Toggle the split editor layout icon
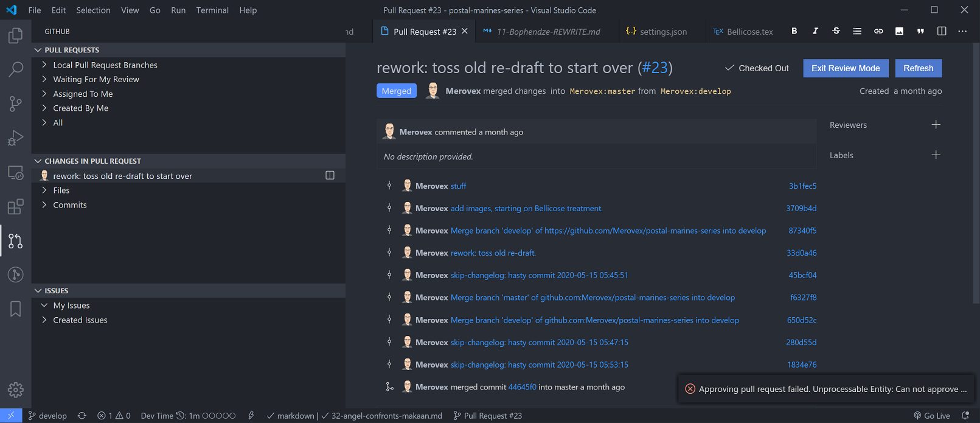Viewport: 980px width, 423px height. coord(941,31)
